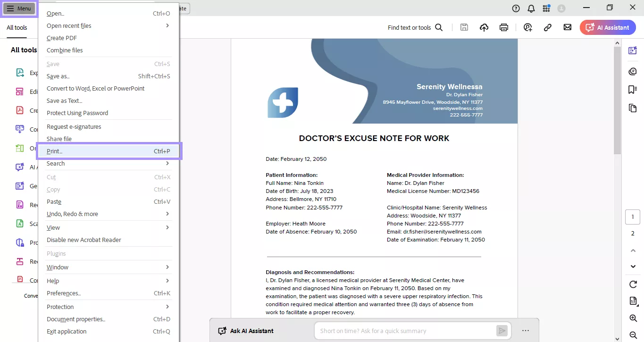Select the Protect a PDF shield icon
This screenshot has width=644, height=342.
pos(20,242)
